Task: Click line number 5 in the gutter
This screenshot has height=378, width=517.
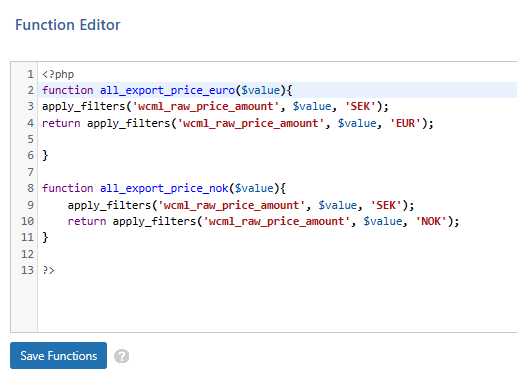Action: tap(30, 139)
